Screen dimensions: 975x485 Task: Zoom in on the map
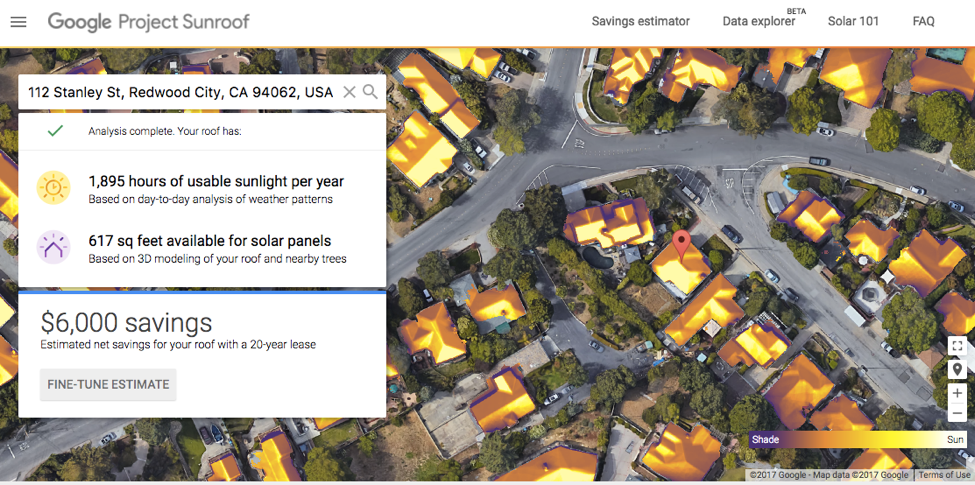957,393
